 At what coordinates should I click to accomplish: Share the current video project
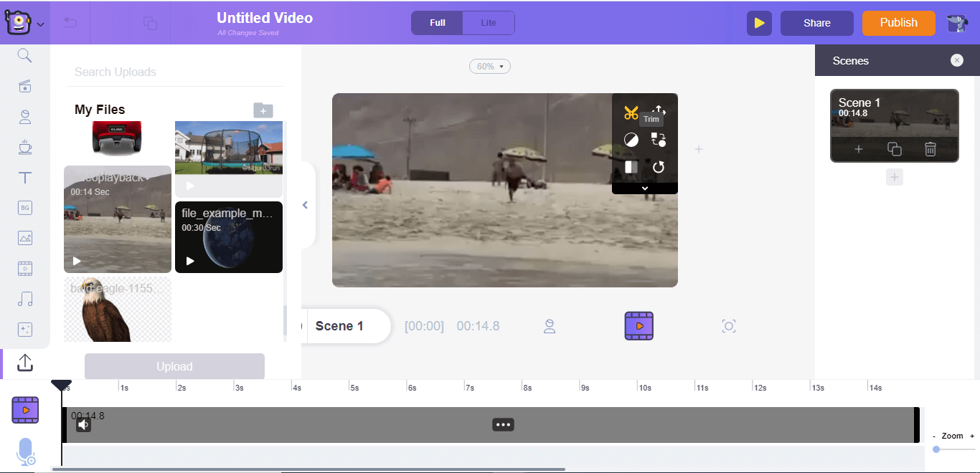816,22
